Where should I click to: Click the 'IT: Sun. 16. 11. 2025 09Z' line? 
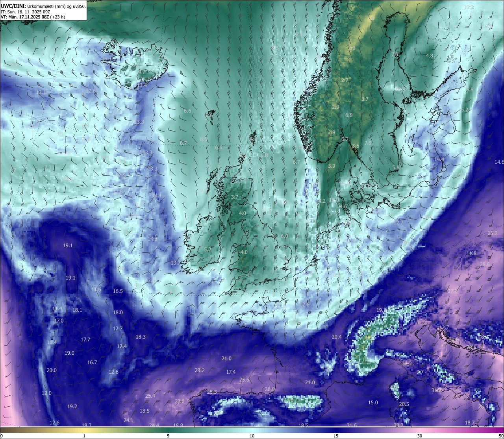coord(26,12)
